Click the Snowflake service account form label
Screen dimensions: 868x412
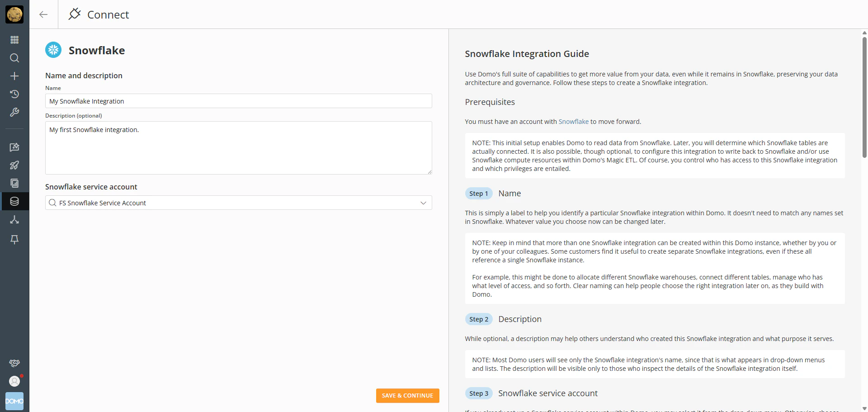point(91,187)
